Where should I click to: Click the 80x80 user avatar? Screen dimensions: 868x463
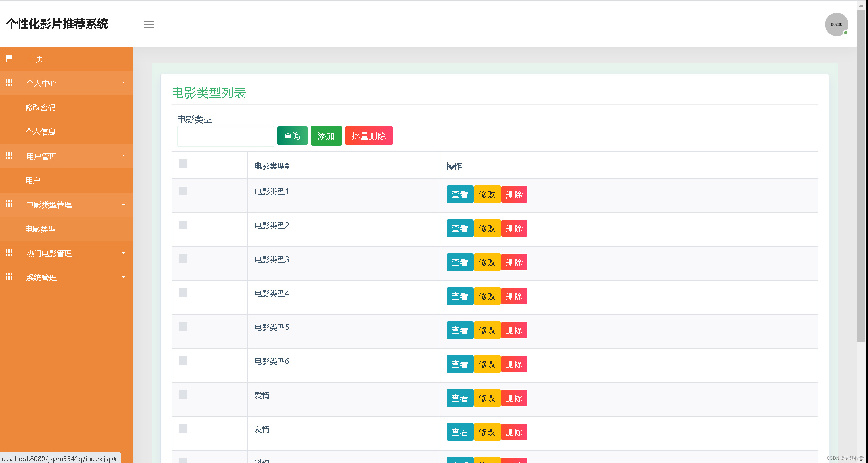836,24
